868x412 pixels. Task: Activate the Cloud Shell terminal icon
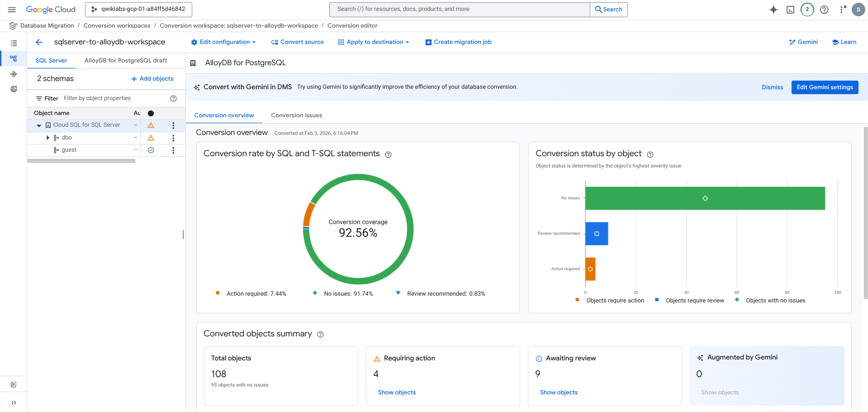790,10
